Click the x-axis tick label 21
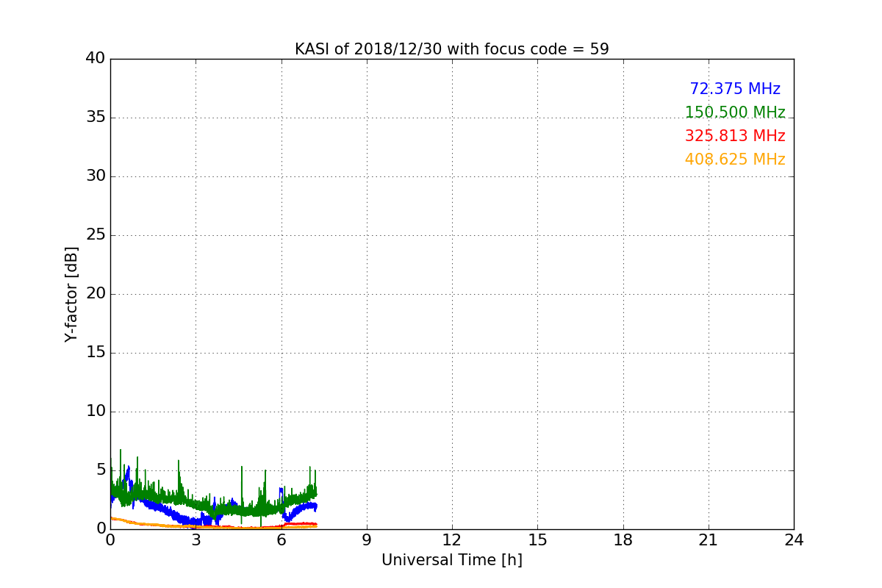Screen dimensions: 882x588 709,540
